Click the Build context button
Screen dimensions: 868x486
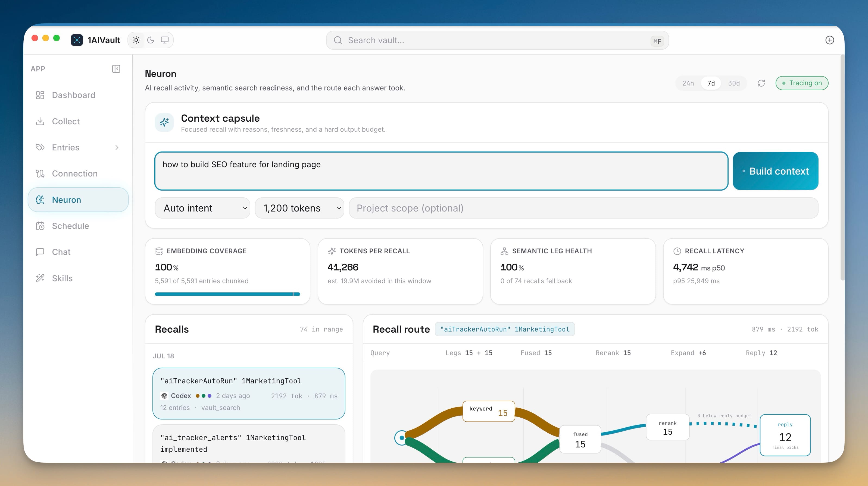point(776,171)
